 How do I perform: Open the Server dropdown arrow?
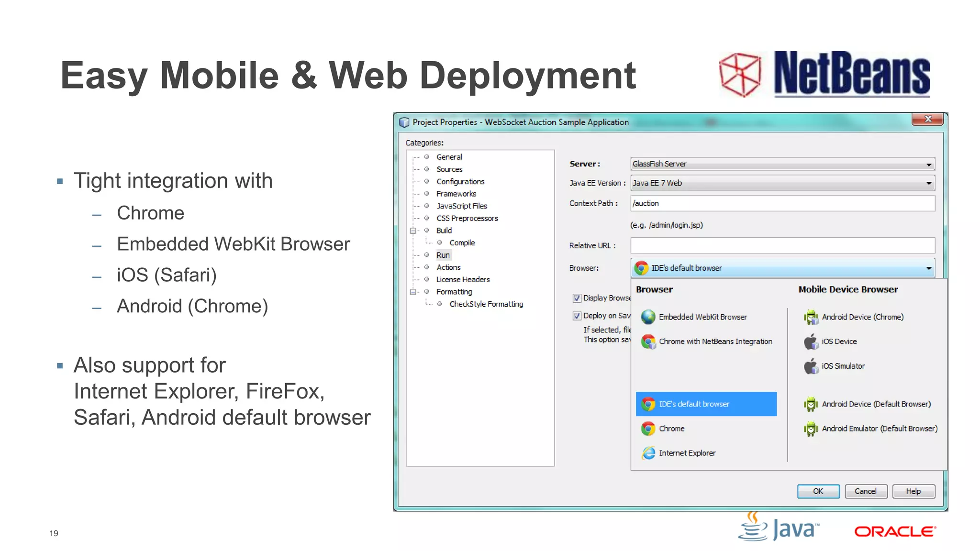(x=929, y=164)
